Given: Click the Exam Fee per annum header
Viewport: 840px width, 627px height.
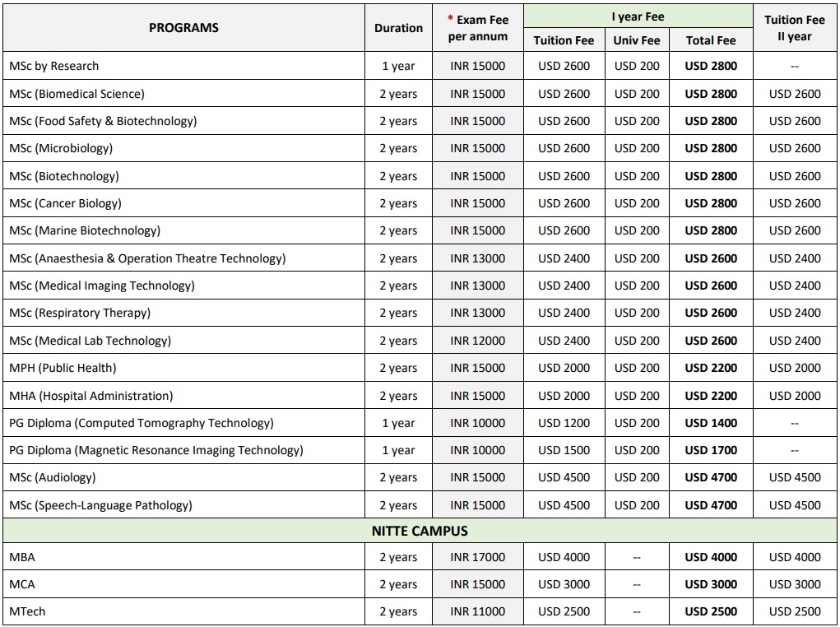Looking at the screenshot, I should point(478,28).
